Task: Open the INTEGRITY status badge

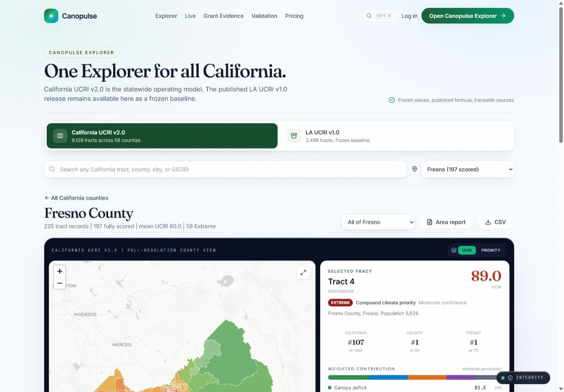Action: coord(523,378)
